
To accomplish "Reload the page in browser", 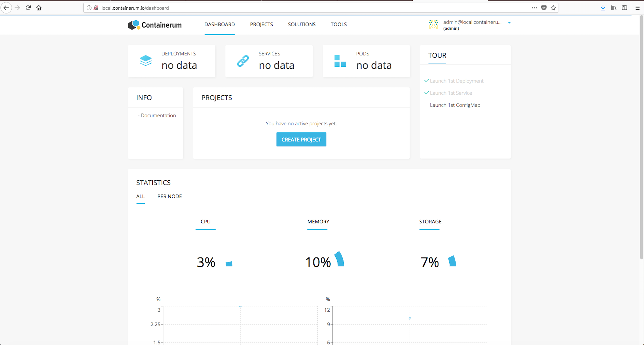I will coord(28,8).
